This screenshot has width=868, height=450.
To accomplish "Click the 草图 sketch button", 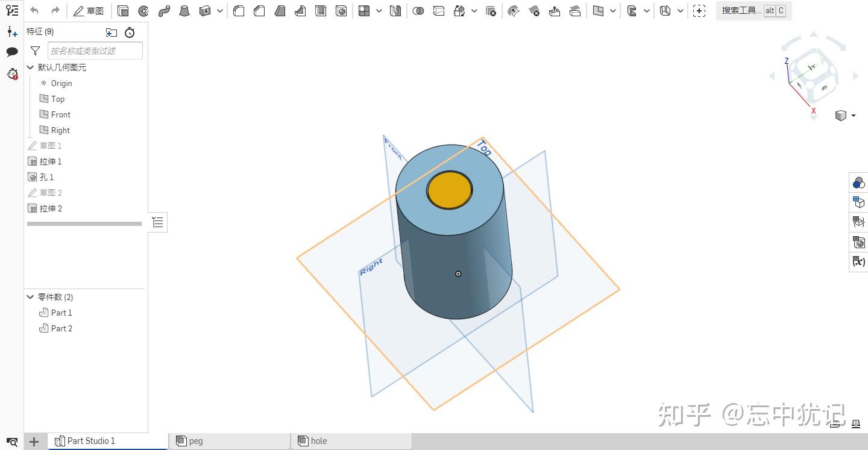I will (88, 11).
